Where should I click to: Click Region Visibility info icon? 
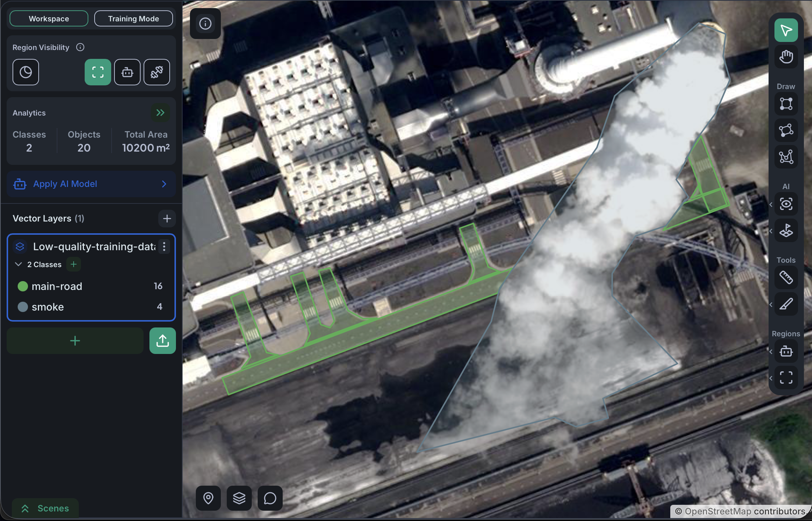[x=80, y=47]
